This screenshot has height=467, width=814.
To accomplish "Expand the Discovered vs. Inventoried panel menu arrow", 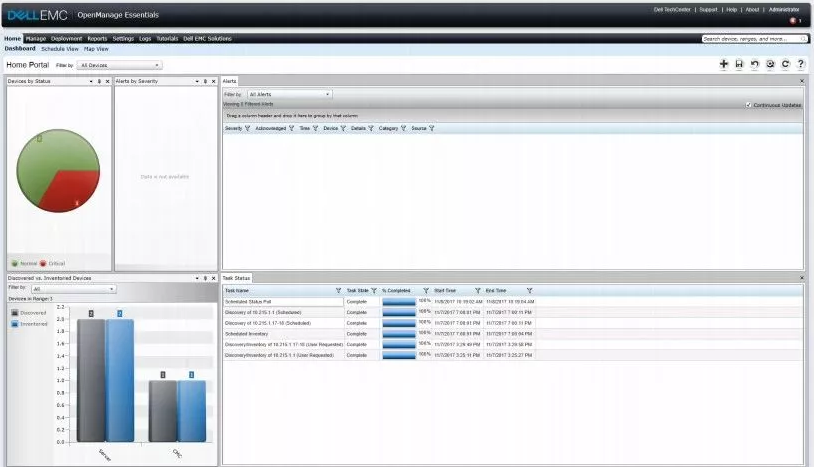I will 197,278.
